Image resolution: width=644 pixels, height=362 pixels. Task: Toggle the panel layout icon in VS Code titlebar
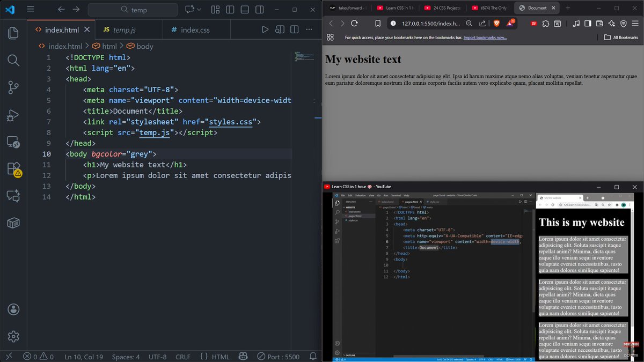(245, 10)
